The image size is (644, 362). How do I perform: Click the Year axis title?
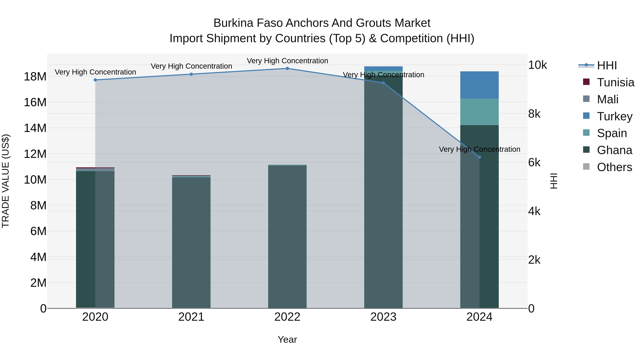tap(287, 339)
